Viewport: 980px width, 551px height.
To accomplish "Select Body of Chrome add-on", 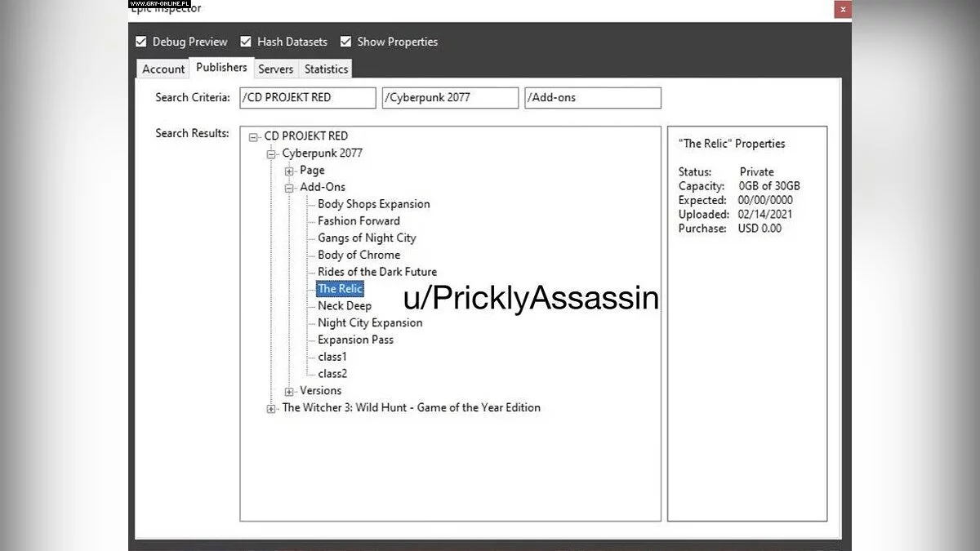I will (359, 255).
